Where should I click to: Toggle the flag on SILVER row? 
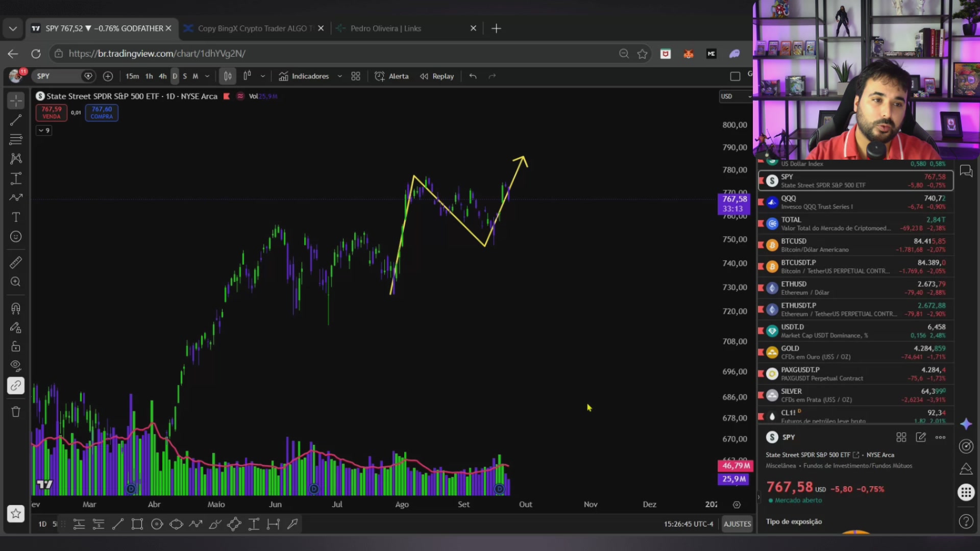pos(761,395)
